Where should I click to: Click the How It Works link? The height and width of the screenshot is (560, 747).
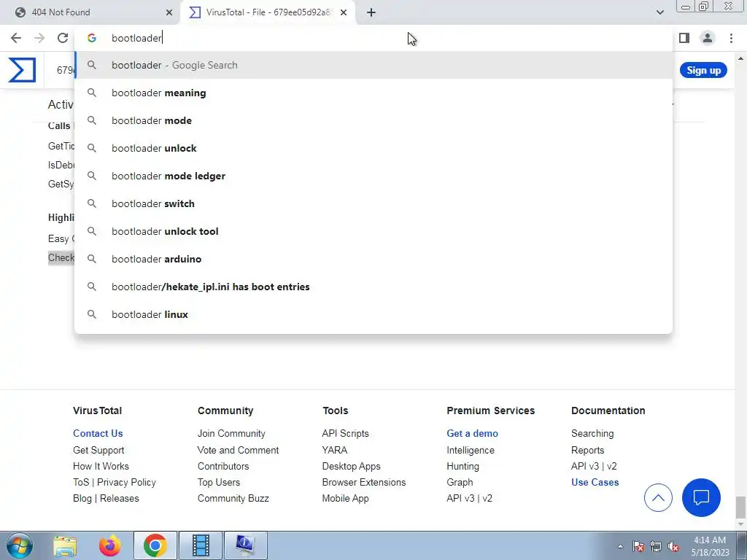coord(101,466)
